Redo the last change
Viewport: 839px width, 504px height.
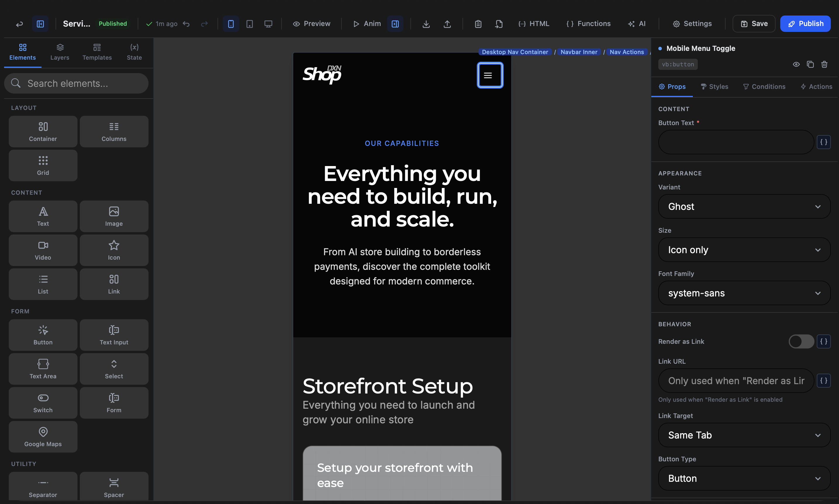(204, 24)
